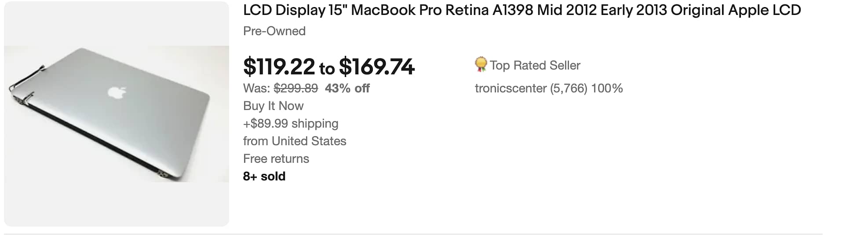The width and height of the screenshot is (868, 235).
Task: Click the $169.74 upper price
Action: coord(376,67)
